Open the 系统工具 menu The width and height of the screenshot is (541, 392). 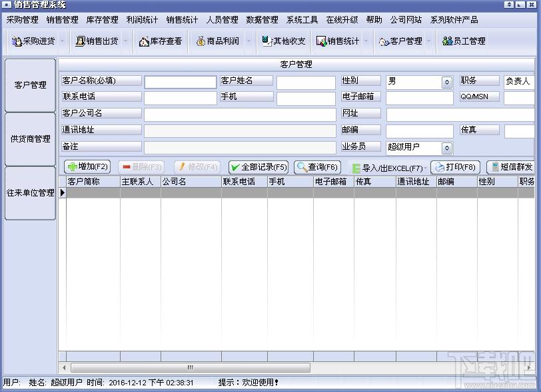302,20
